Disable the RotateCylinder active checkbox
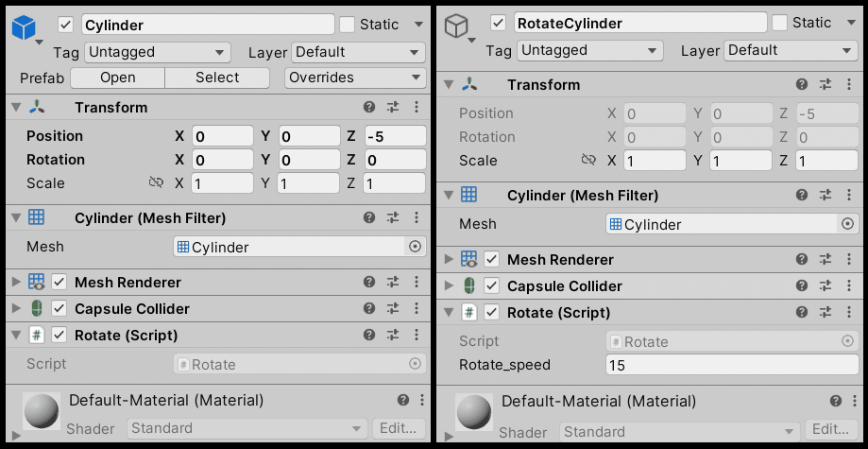This screenshot has height=449, width=868. coord(498,24)
